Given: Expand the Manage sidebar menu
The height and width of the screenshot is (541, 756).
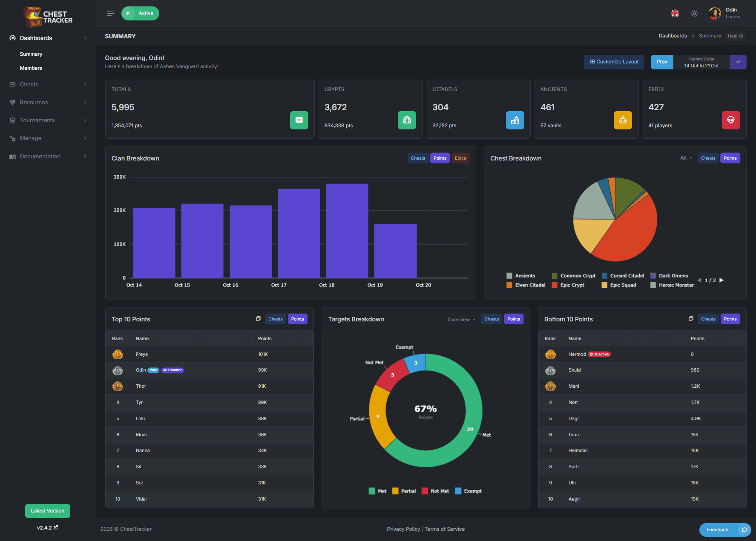Looking at the screenshot, I should click(48, 138).
